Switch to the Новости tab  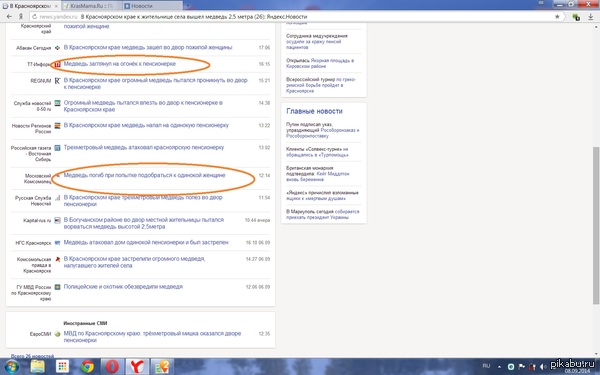152,6
